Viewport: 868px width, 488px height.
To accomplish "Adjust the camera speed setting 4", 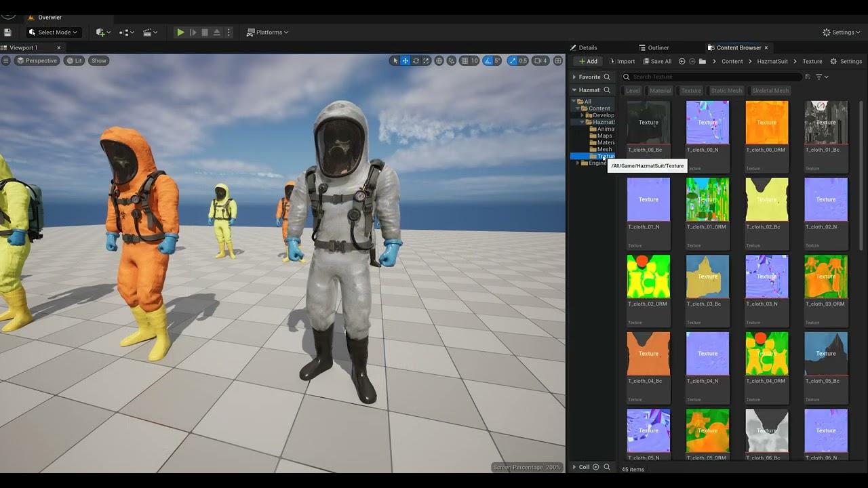I will pos(540,60).
